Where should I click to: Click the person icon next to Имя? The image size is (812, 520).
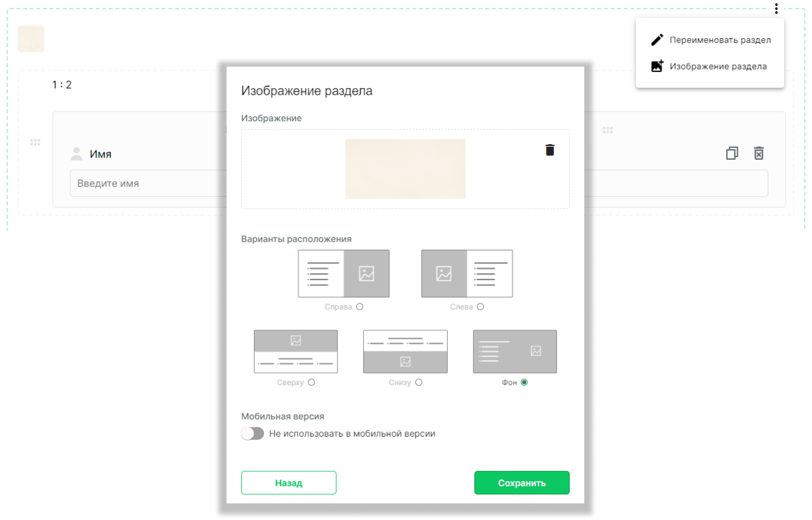76,154
